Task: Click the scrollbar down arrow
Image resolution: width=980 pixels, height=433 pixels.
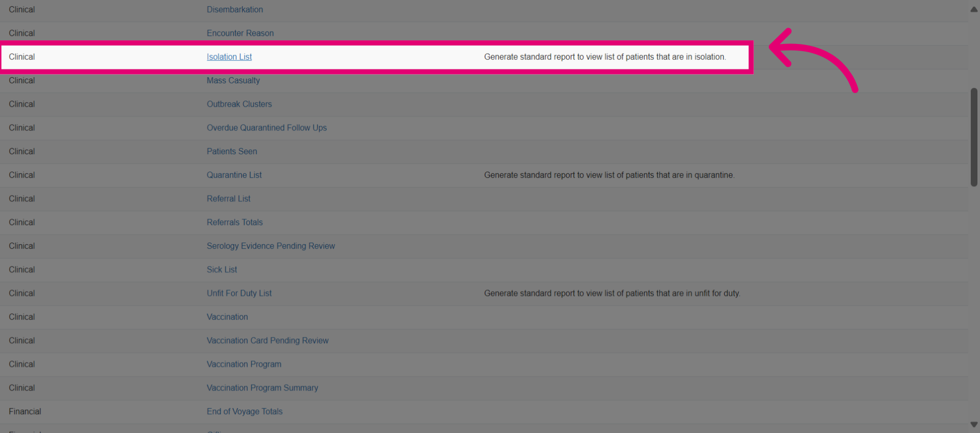Action: pos(974,425)
